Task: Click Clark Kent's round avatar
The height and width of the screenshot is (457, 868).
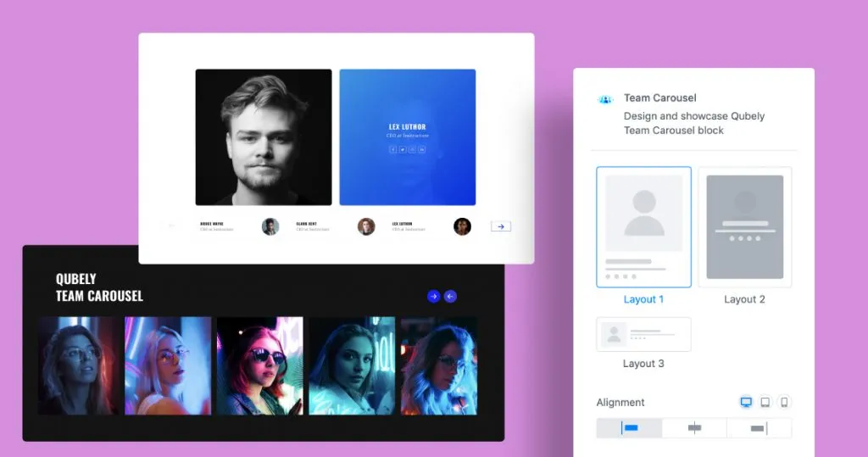Action: pyautogui.click(x=270, y=226)
